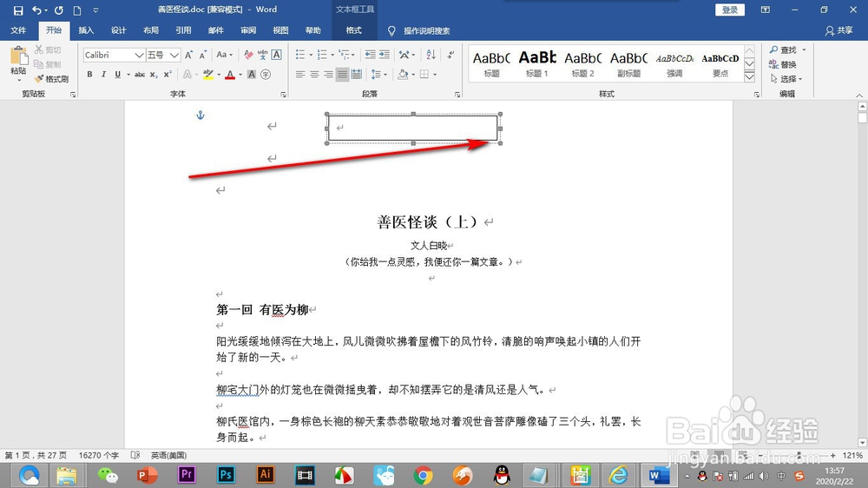This screenshot has height=488, width=868.
Task: Open Chrome from the taskbar
Action: [x=423, y=475]
